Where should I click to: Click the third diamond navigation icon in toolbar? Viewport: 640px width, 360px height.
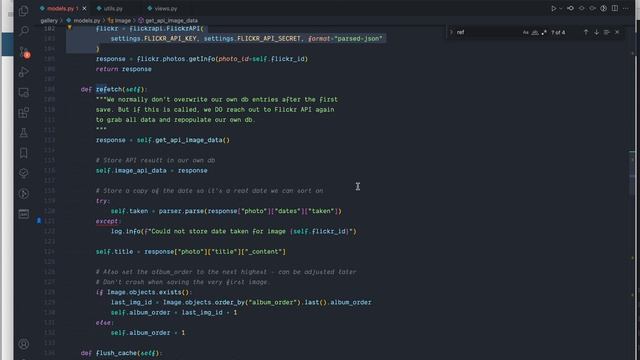[x=592, y=8]
